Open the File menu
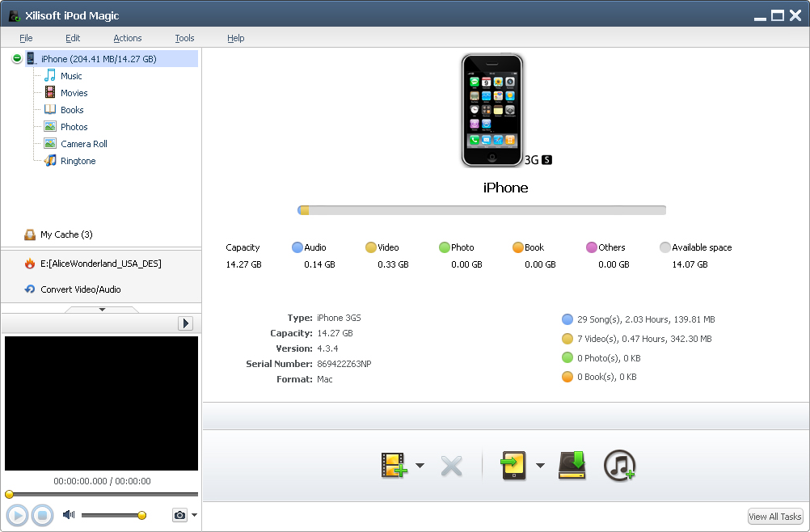 coord(26,38)
